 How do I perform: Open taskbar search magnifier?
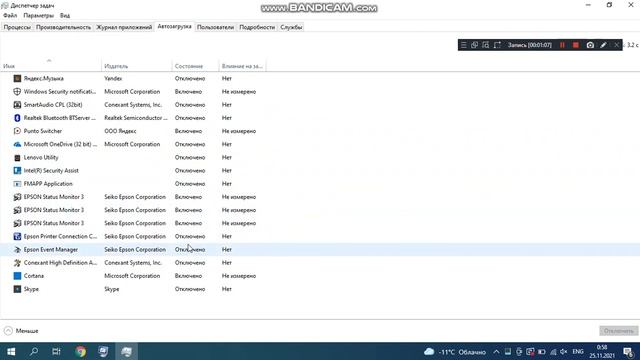(x=34, y=351)
